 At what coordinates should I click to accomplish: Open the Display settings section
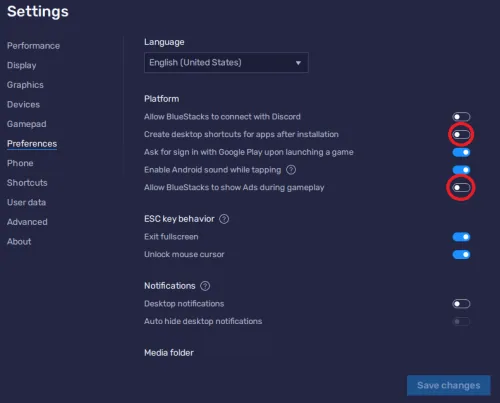[22, 65]
